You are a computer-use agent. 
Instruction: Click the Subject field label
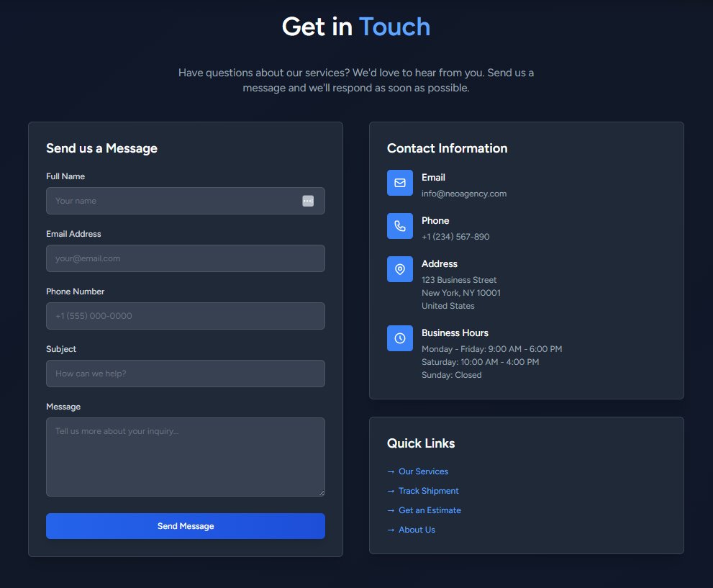tap(61, 349)
